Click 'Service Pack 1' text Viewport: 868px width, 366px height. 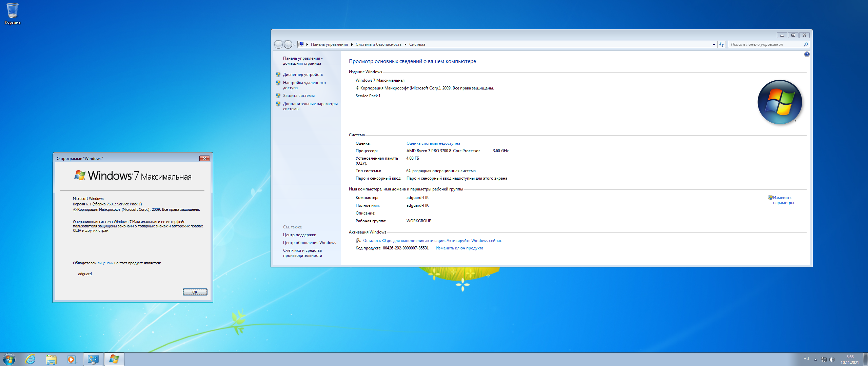368,96
